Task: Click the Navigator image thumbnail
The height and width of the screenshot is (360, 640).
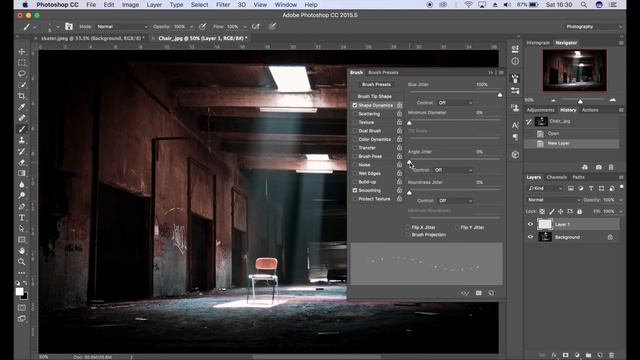Action: (x=574, y=70)
